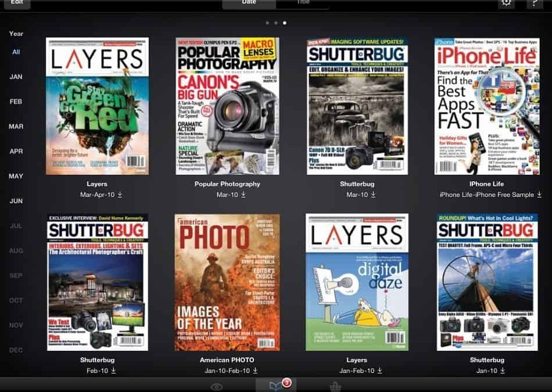Screen dimensions: 552x392
Task: Go to the first page dot
Action: [267, 23]
